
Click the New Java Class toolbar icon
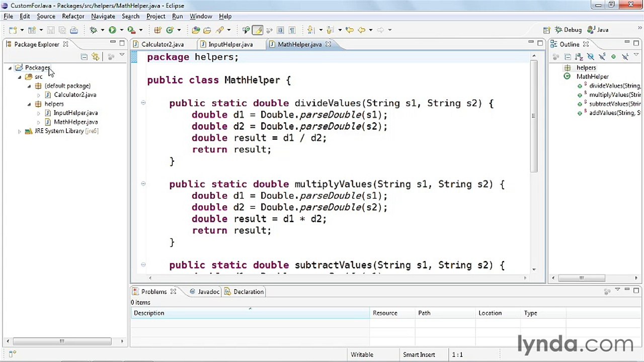(170, 30)
